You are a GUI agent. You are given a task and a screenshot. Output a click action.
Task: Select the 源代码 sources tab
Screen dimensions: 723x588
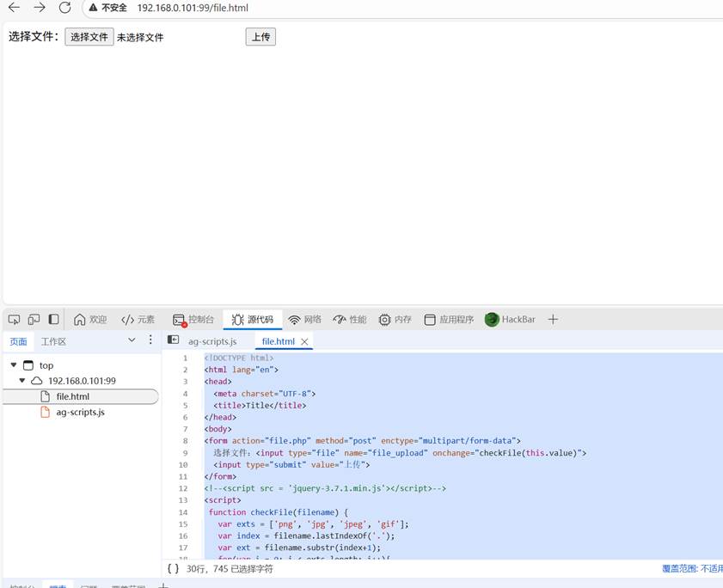click(x=253, y=319)
